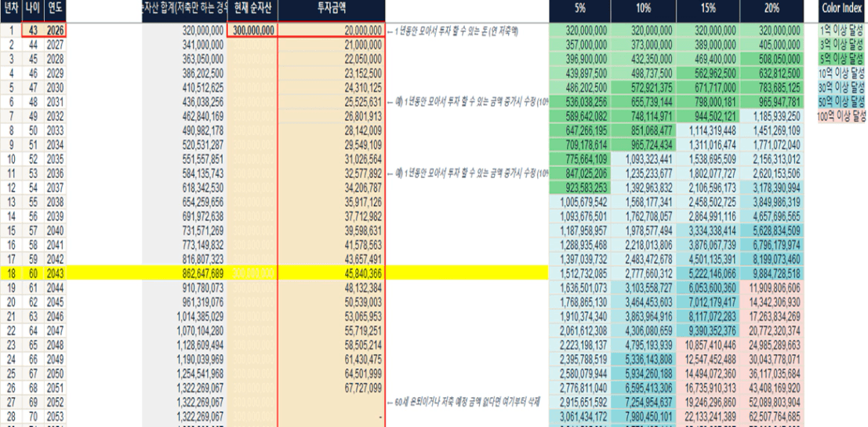Select the year cell 2050
868x427 pixels.
pos(56,373)
